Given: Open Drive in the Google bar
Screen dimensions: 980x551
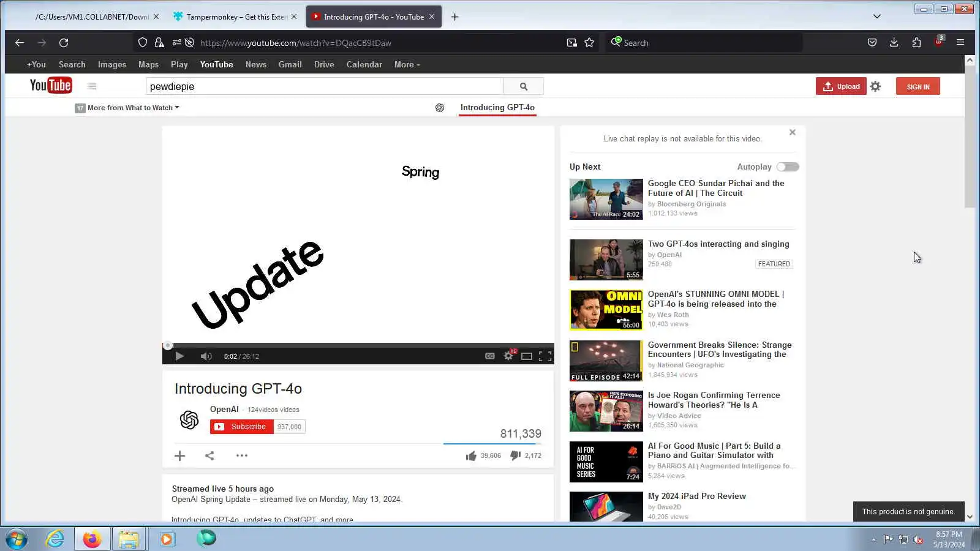Looking at the screenshot, I should (324, 64).
